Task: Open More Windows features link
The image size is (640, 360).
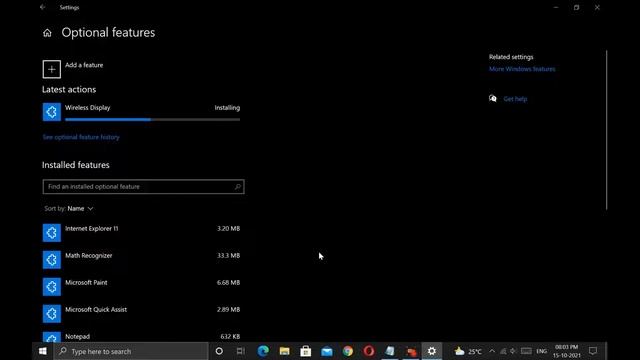Action: point(522,69)
